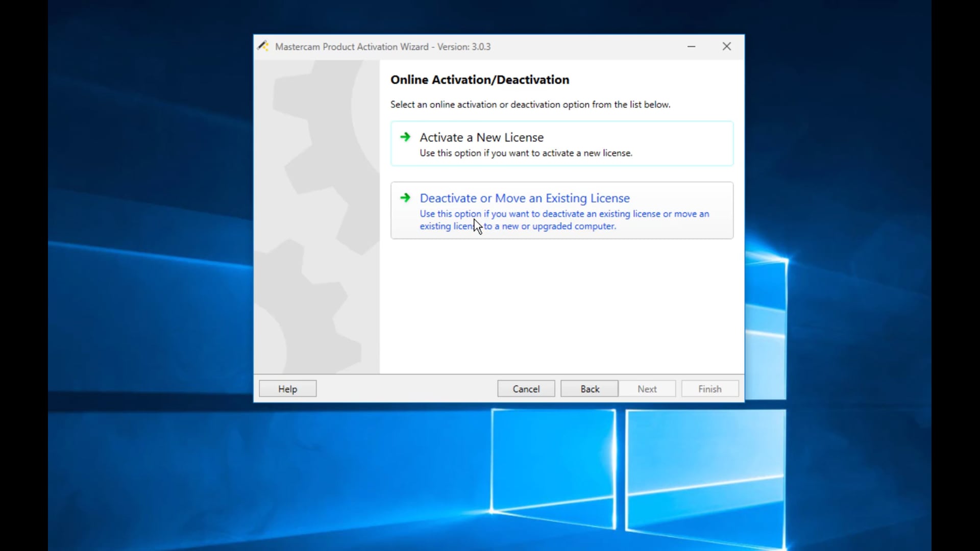This screenshot has width=980, height=551.
Task: Click the 'Select an online activation' instruction text
Action: tap(530, 105)
